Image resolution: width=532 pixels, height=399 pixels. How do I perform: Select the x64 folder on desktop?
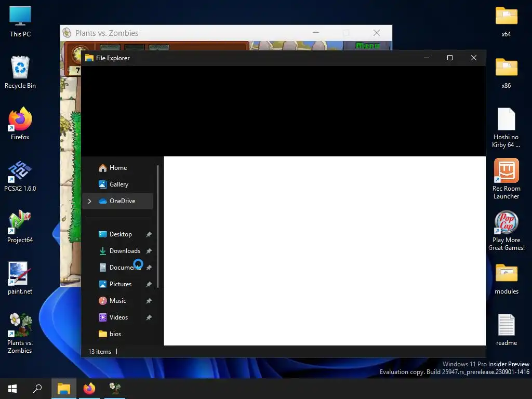pyautogui.click(x=506, y=22)
